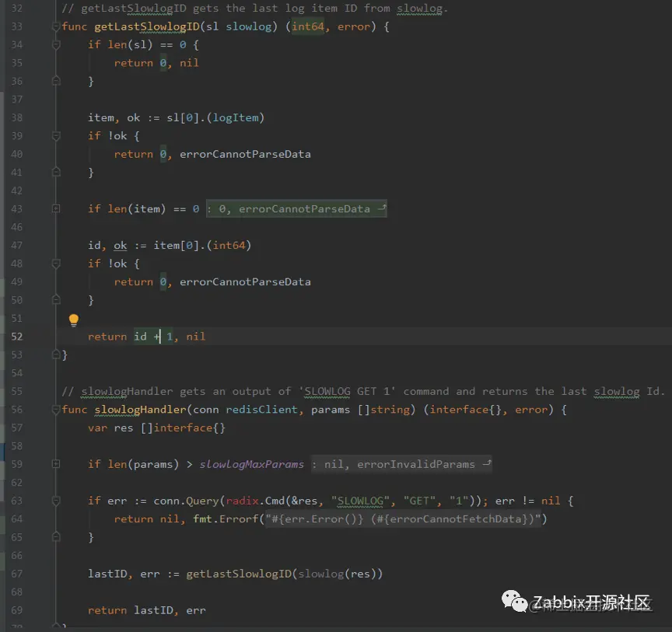Viewport: 672px width, 632px height.
Task: Collapse the if block fold on line 34
Action: (x=56, y=44)
